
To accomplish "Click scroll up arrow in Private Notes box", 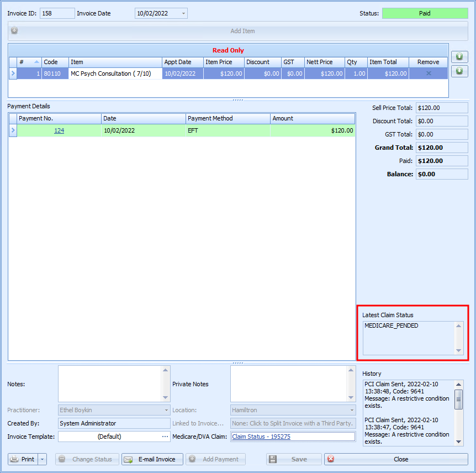I will [351, 370].
